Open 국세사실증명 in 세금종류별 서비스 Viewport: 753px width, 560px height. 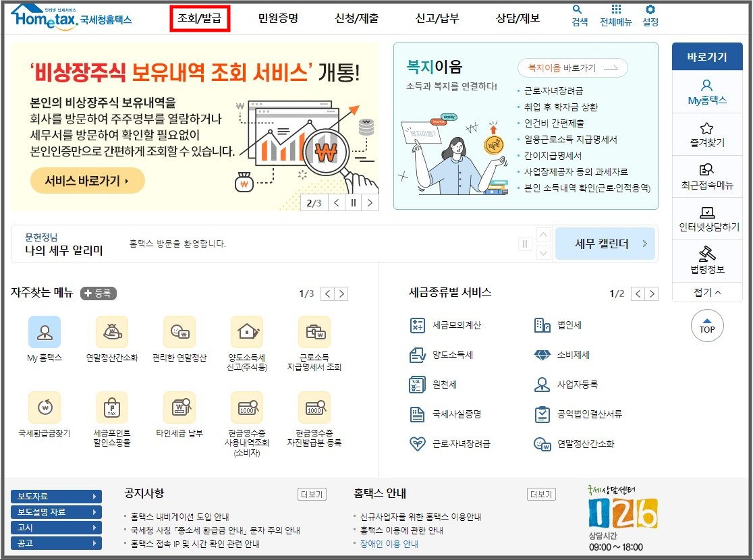[x=445, y=414]
